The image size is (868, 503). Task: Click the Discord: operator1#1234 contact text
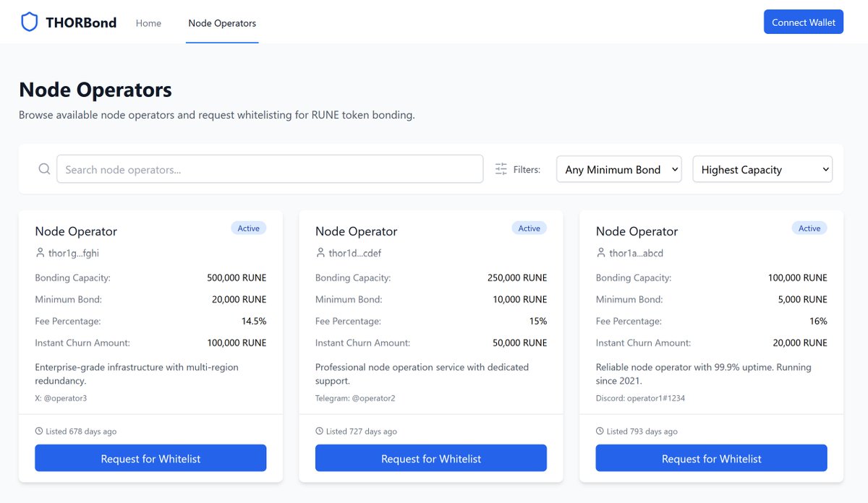[x=640, y=398]
